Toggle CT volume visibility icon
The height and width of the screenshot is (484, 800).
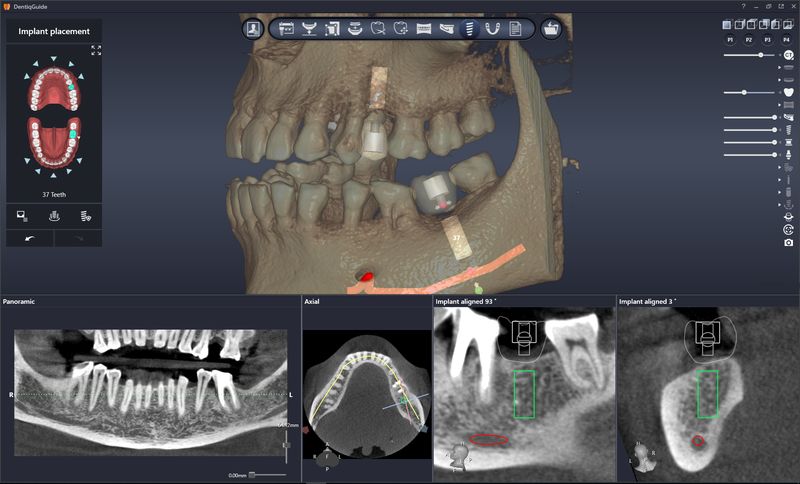pyautogui.click(x=788, y=54)
